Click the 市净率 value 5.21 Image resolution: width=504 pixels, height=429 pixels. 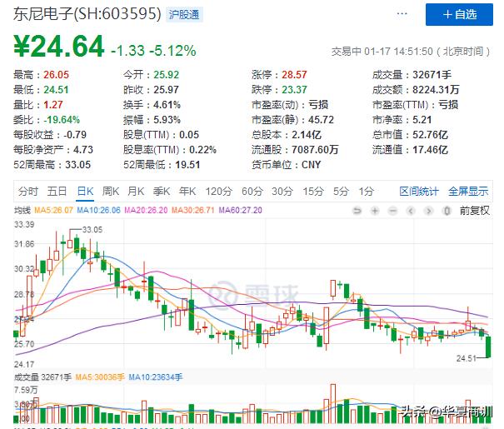coord(422,120)
